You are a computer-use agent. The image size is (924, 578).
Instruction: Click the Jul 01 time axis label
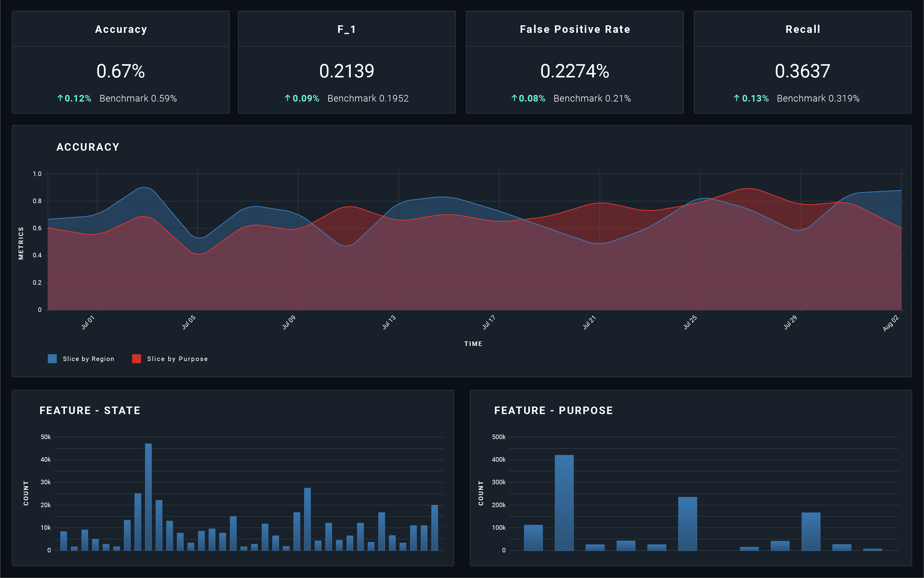pos(88,322)
